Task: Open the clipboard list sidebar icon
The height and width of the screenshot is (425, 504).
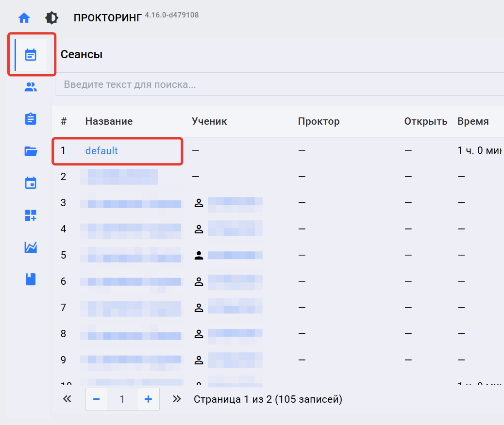Action: [x=31, y=119]
